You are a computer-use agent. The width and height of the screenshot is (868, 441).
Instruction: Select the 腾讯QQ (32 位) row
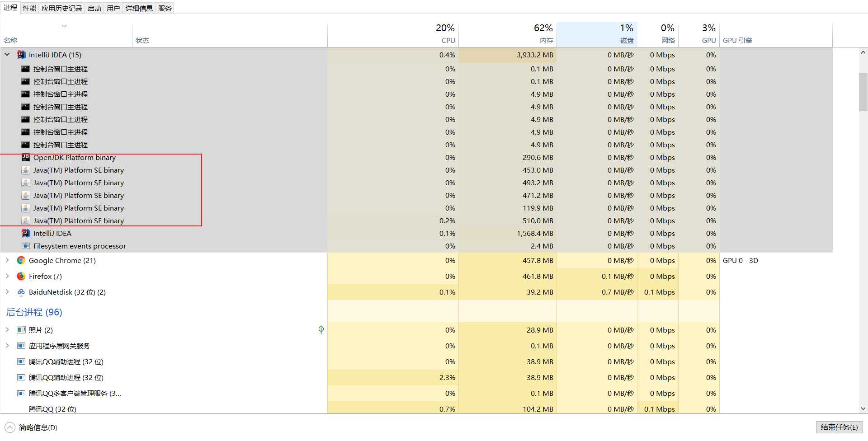[359, 408]
